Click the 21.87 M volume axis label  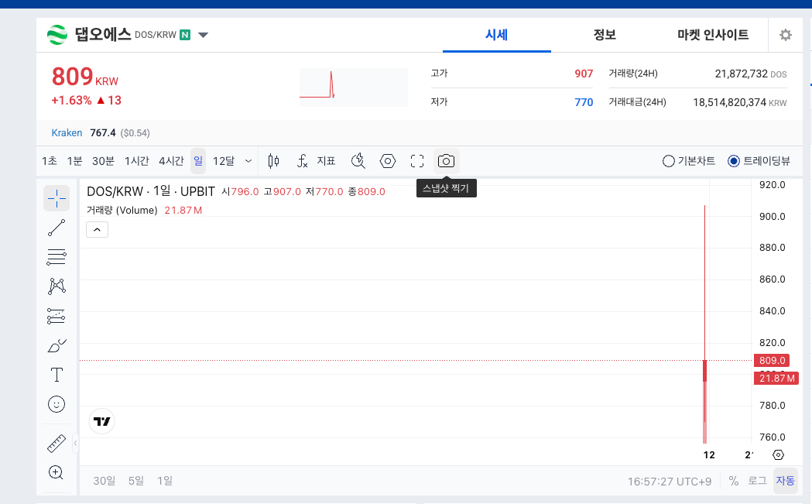click(x=776, y=378)
